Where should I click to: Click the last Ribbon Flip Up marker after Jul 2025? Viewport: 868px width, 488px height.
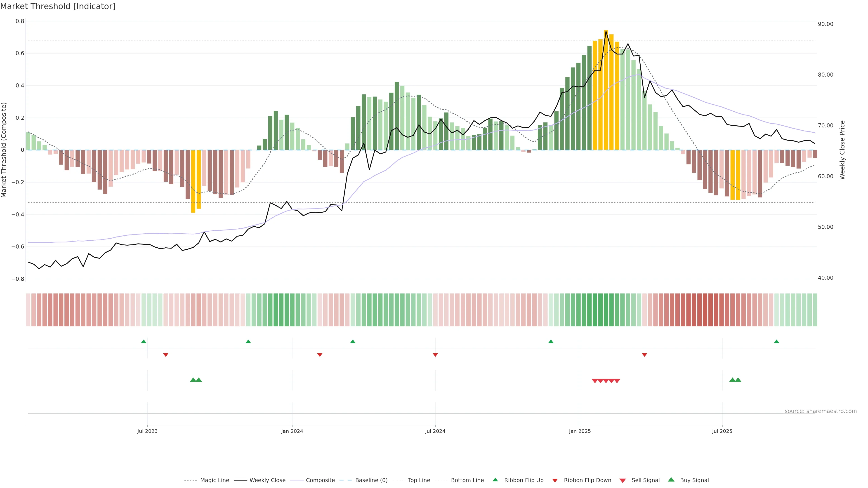(x=776, y=342)
